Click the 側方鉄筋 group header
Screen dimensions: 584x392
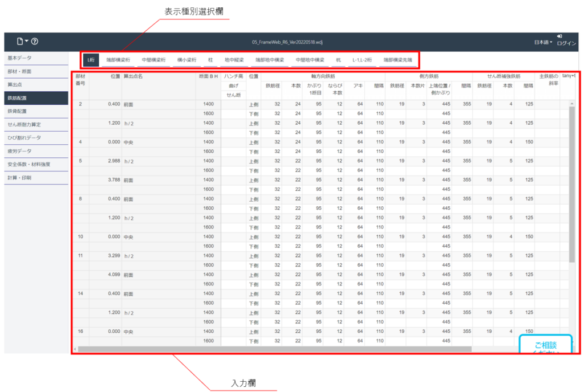point(429,76)
